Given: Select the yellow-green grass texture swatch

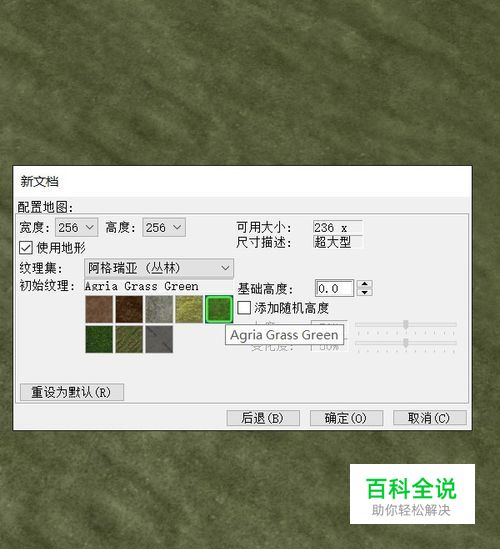Looking at the screenshot, I should click(x=189, y=309).
